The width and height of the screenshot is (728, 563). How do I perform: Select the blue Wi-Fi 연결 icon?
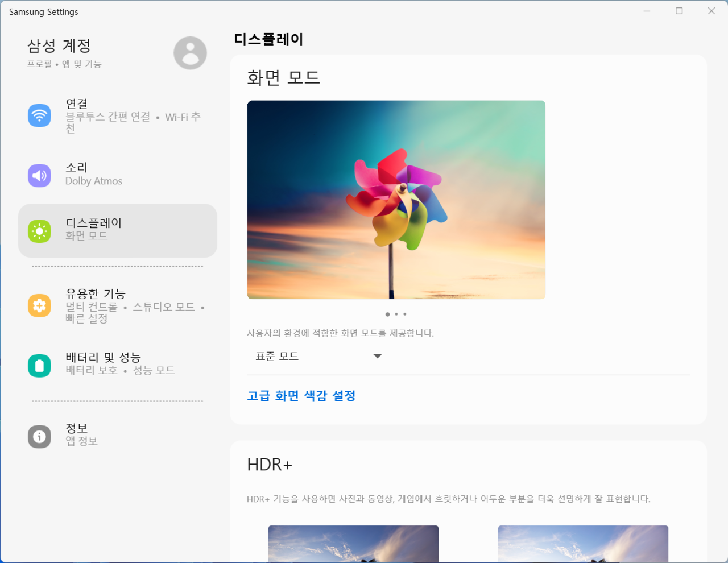click(x=39, y=115)
